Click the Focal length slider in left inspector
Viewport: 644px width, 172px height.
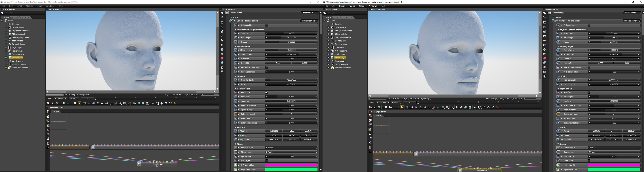pos(291,38)
